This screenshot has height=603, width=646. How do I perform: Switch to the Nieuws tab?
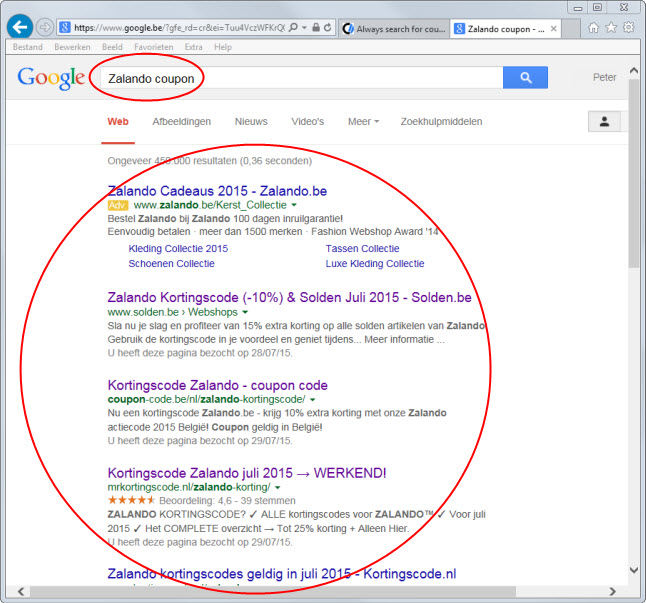point(251,122)
